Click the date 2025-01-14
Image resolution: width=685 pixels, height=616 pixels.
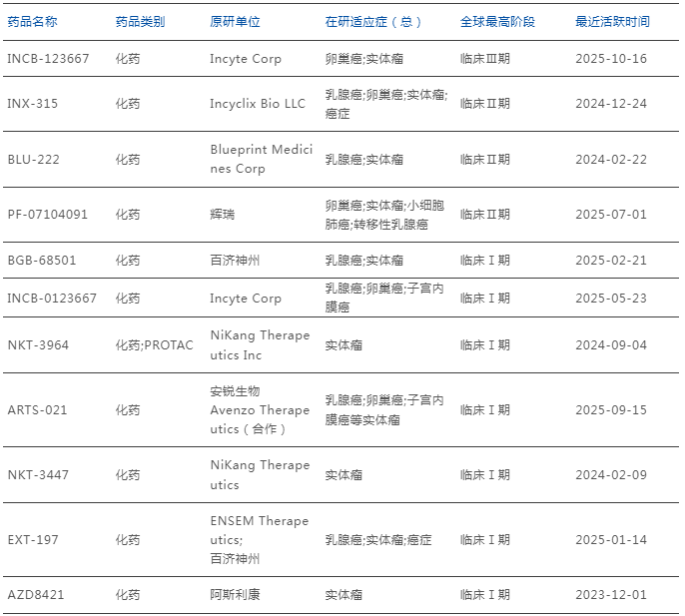pyautogui.click(x=611, y=540)
